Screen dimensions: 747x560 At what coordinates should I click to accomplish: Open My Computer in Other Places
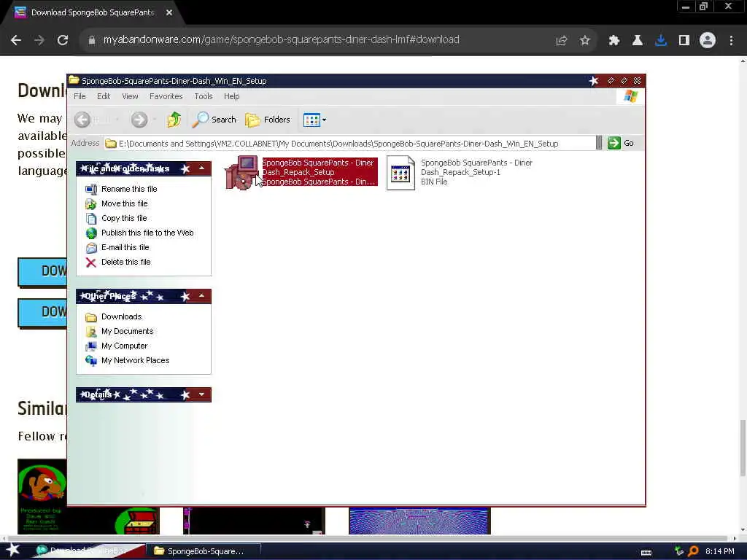(124, 346)
